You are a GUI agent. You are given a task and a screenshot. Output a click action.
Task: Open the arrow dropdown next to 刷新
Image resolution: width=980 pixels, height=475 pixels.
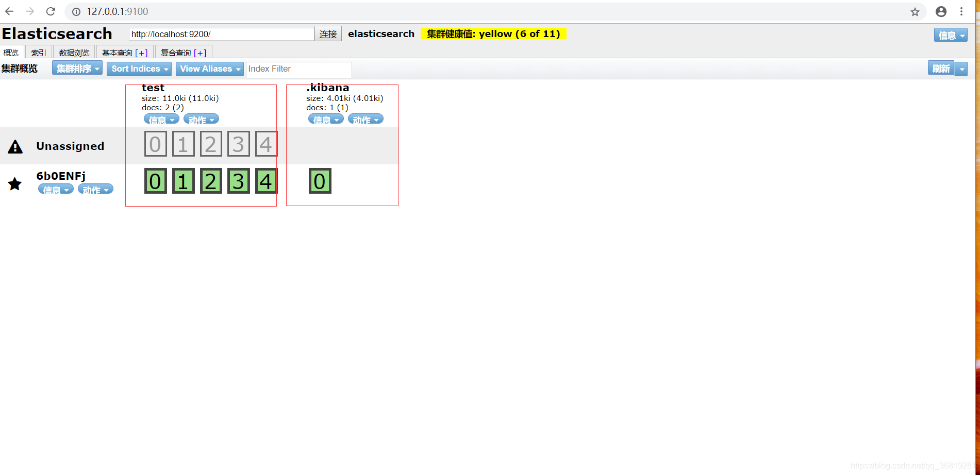961,69
